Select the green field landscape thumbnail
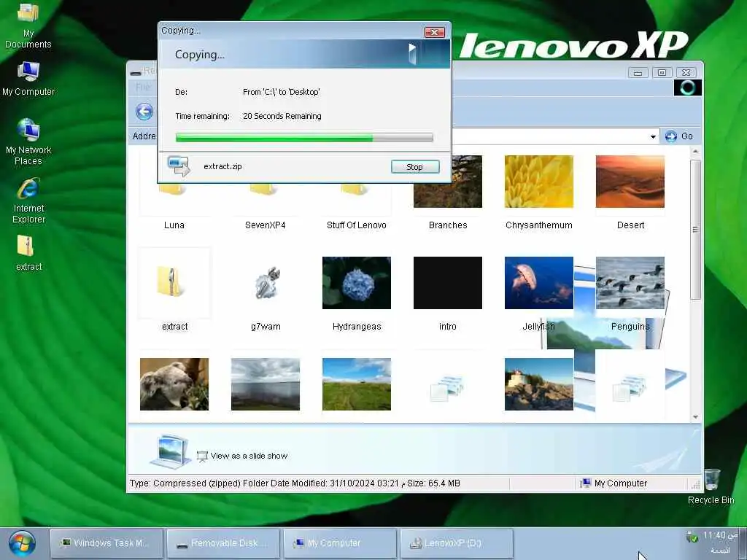 click(x=356, y=384)
